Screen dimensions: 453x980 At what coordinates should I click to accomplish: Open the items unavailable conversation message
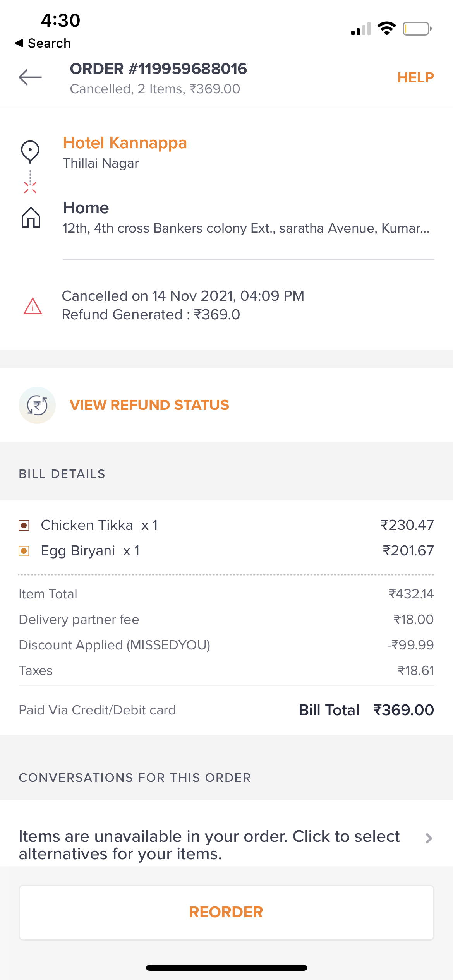[209, 845]
